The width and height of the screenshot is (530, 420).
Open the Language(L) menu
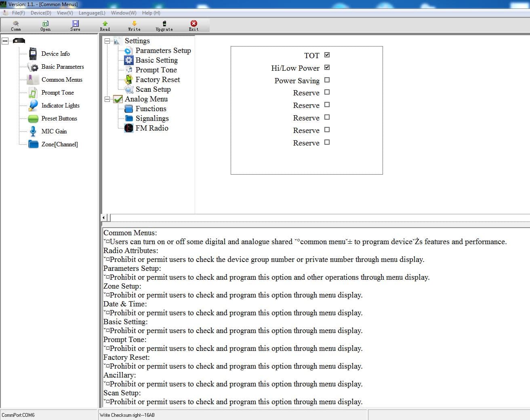(x=92, y=13)
